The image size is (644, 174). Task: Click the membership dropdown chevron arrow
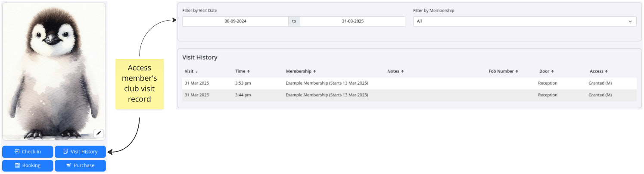[x=630, y=21]
